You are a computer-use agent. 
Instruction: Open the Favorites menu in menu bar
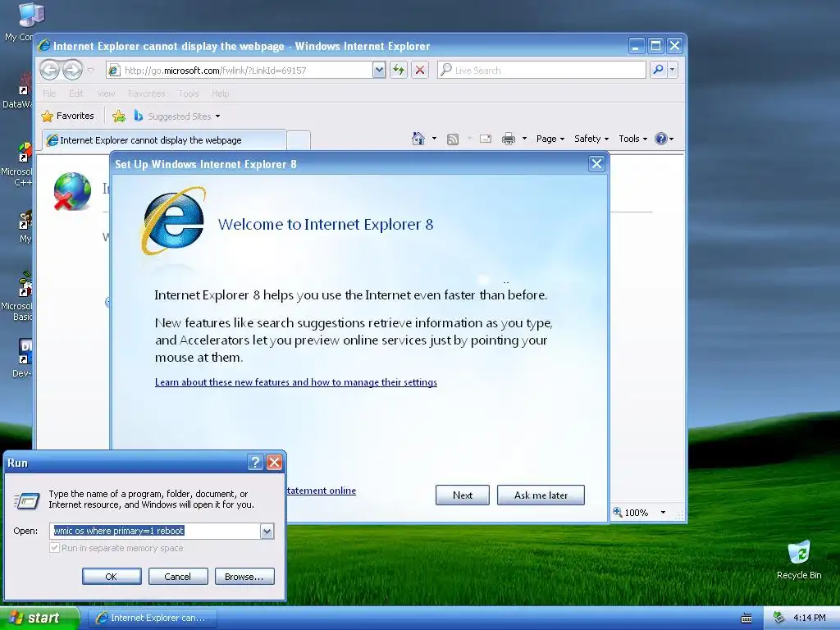pyautogui.click(x=146, y=94)
